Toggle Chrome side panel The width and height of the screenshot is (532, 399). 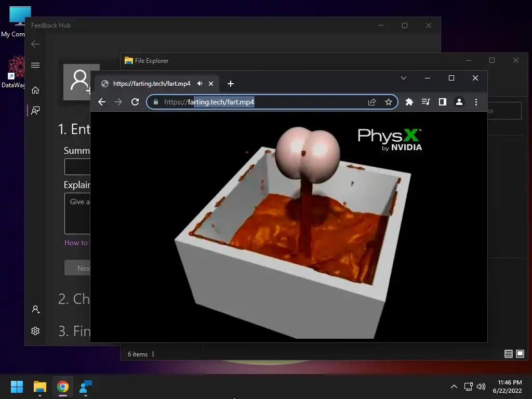(443, 102)
